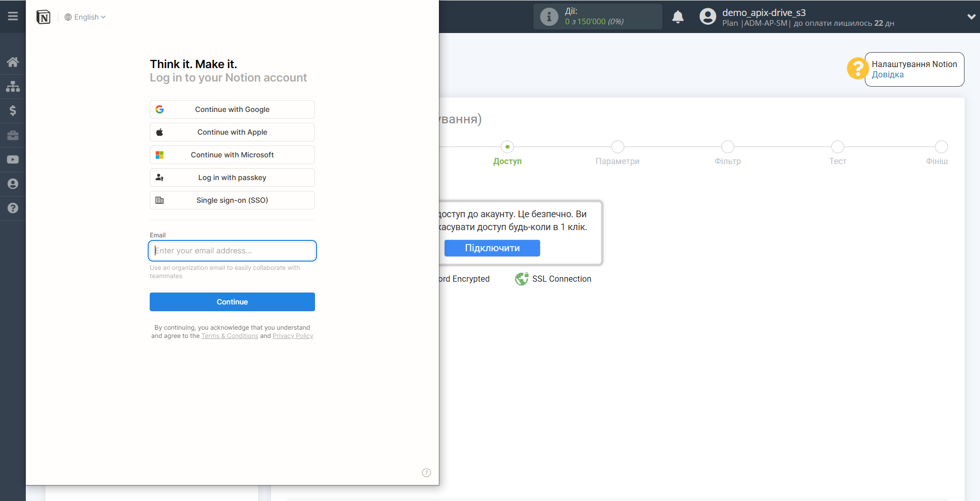Log in with passkey
980x501 pixels.
(232, 177)
